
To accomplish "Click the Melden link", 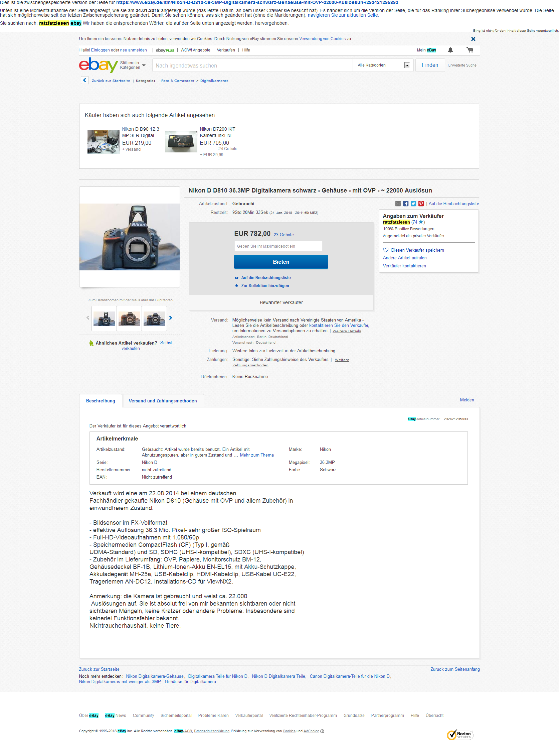I will tap(467, 400).
